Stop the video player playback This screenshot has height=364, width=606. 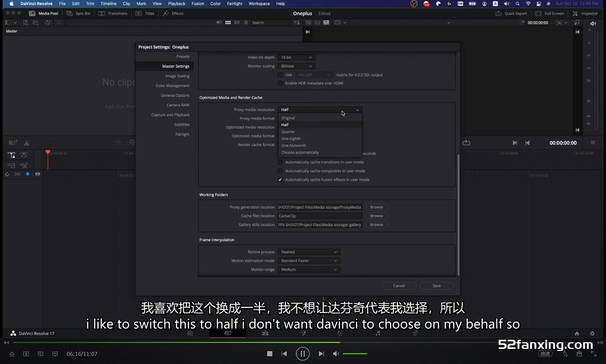click(x=270, y=354)
